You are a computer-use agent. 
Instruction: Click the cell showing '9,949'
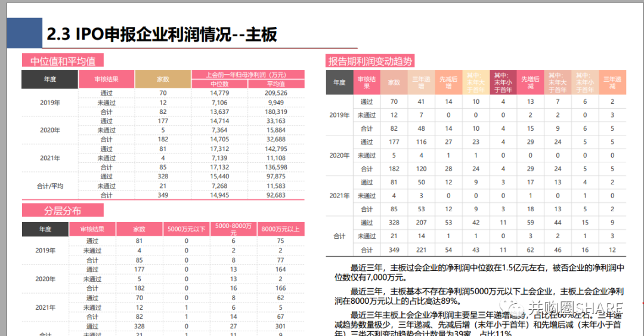point(276,103)
